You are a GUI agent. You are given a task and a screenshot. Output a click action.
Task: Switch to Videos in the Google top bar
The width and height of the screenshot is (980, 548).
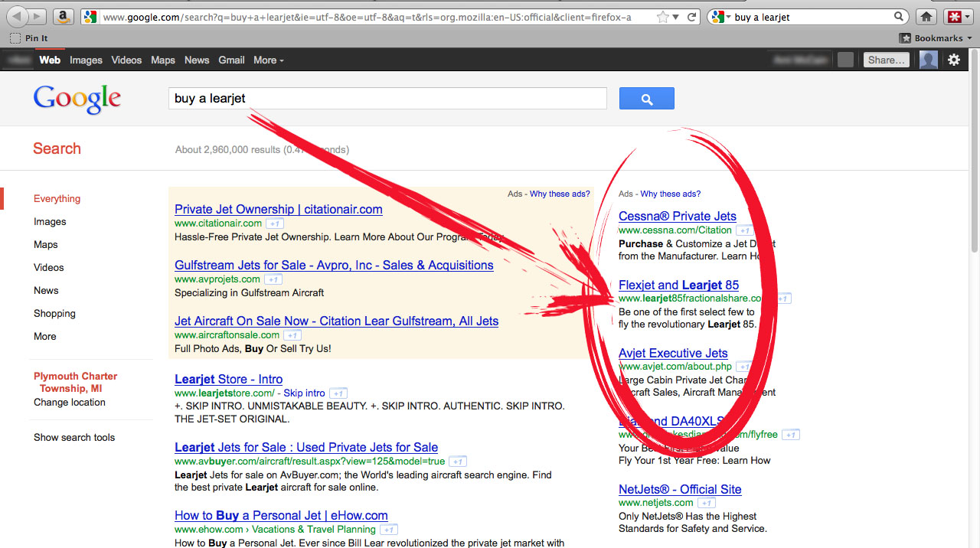coord(126,60)
